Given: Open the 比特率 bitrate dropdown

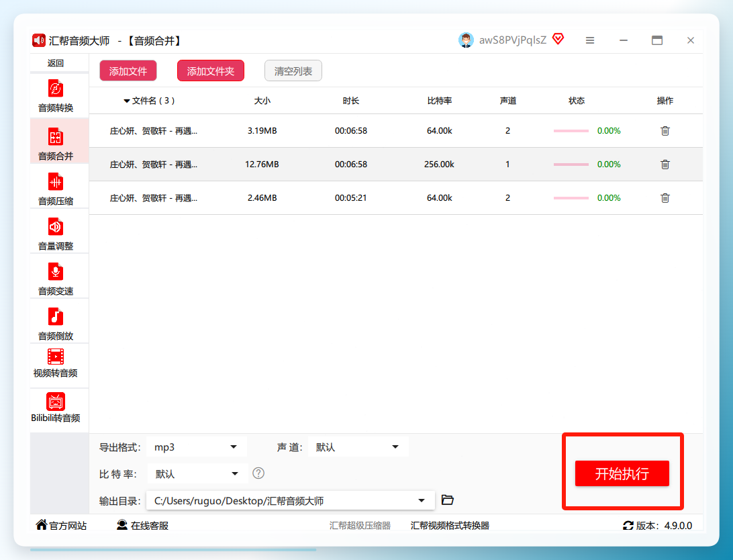Looking at the screenshot, I should [x=197, y=474].
